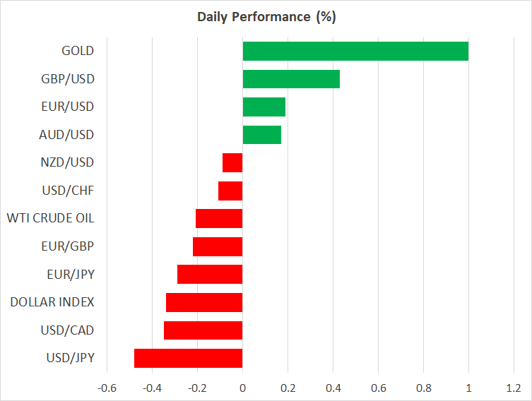Select the -0.6 axis tick label
Screen dimensions: 532x401
coord(107,388)
